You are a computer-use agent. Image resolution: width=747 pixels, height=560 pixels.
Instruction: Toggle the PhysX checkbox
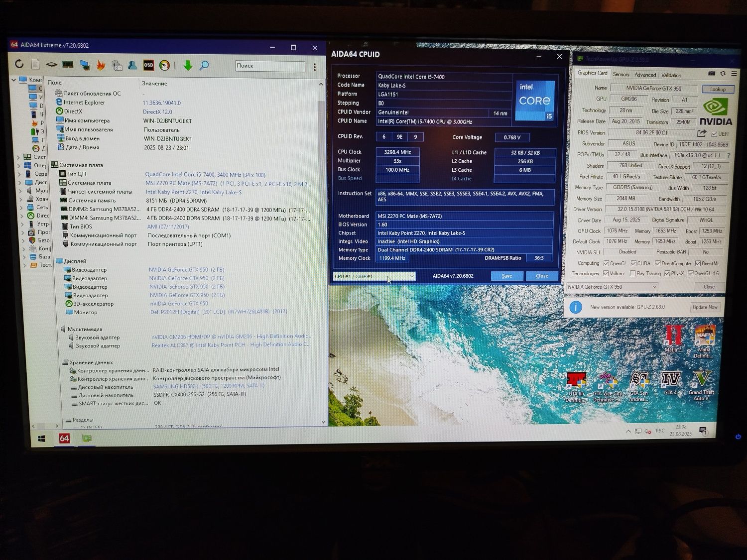pos(667,273)
